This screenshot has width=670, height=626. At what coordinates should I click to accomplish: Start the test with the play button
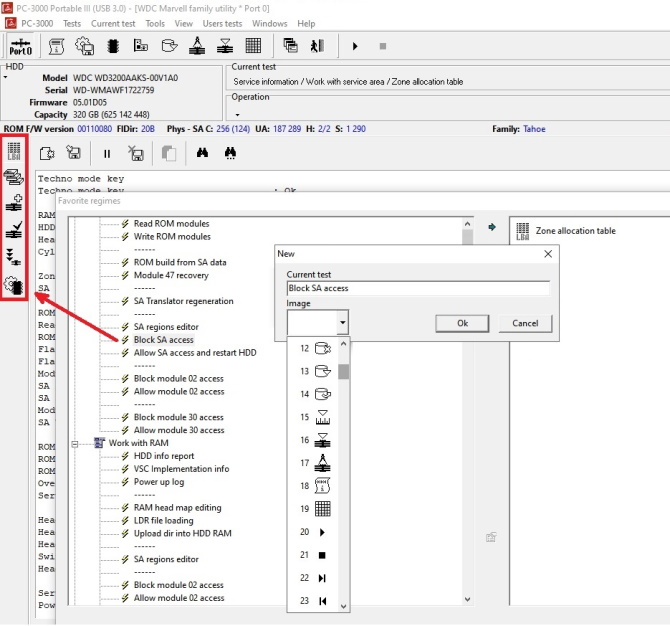(x=355, y=46)
